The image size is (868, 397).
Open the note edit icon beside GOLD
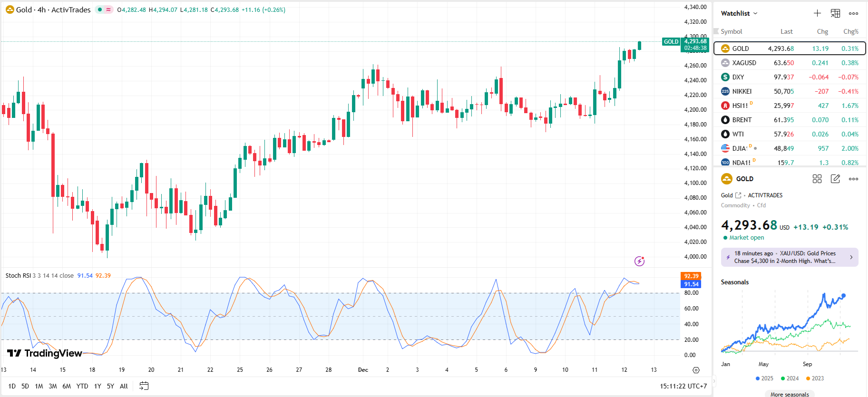tap(835, 179)
